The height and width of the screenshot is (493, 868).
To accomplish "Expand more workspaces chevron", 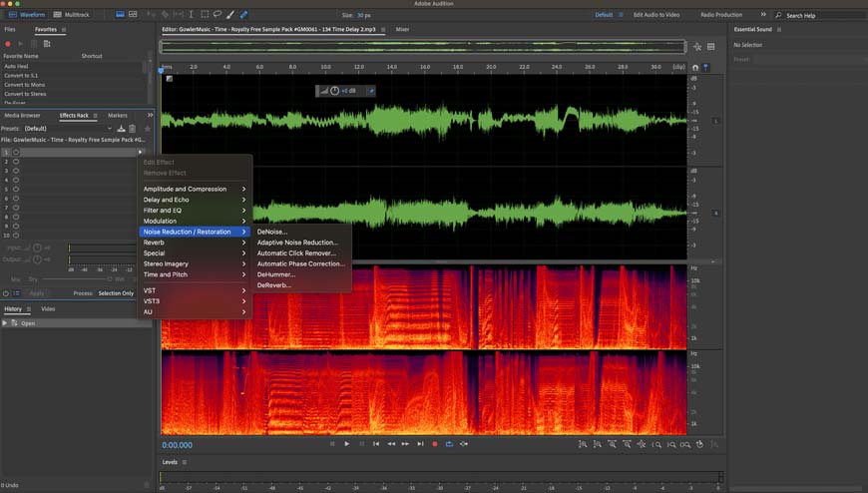I will tap(763, 14).
